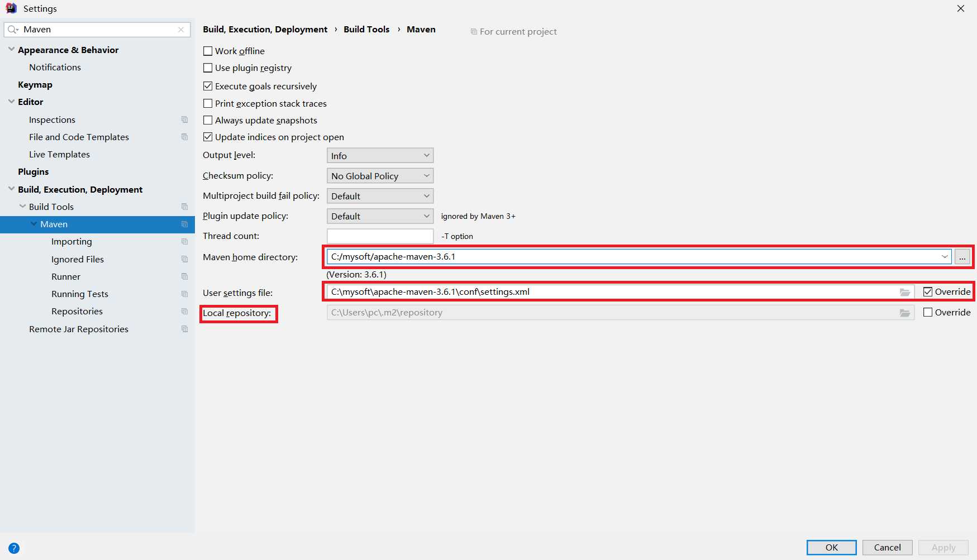The height and width of the screenshot is (560, 977).
Task: Click Build Tools in the breadcrumb
Action: click(366, 29)
